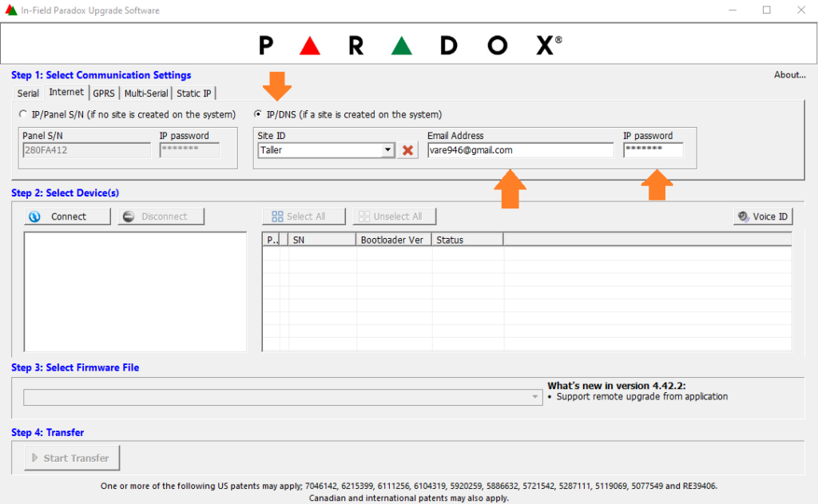The height and width of the screenshot is (504, 818).
Task: Open the GPRS tab
Action: click(x=104, y=93)
